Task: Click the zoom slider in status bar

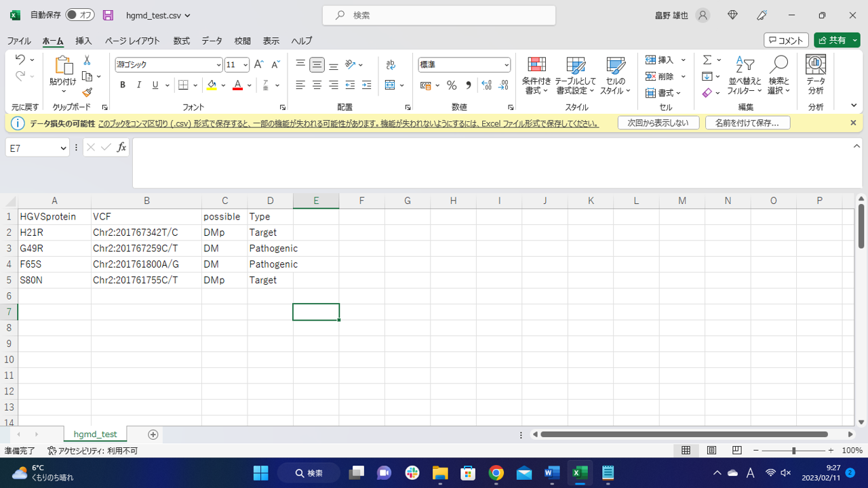Action: [x=794, y=451]
